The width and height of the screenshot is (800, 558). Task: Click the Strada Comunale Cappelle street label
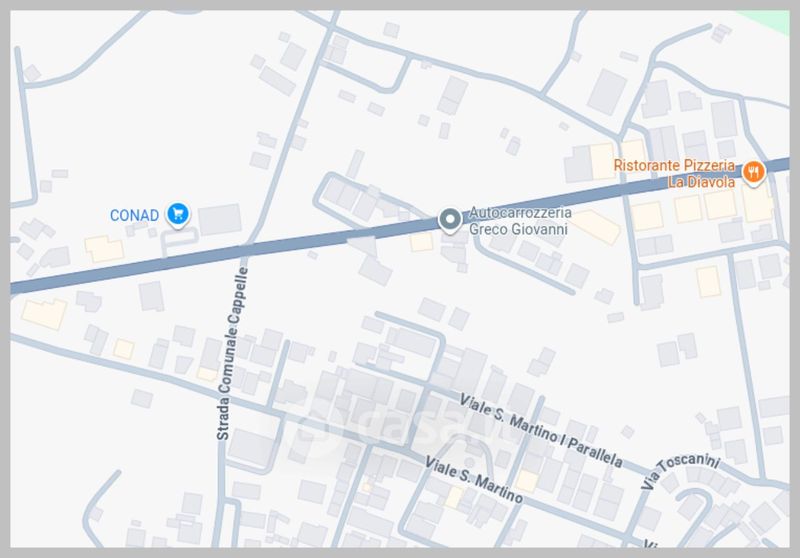pos(232,353)
